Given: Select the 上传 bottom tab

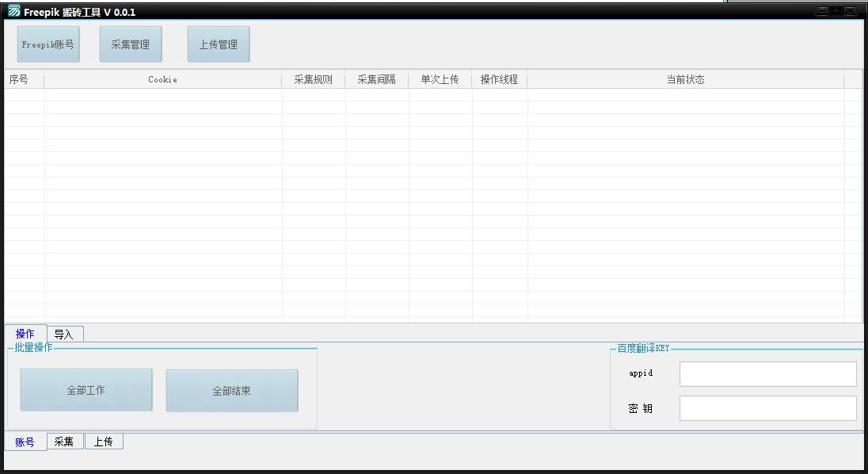Looking at the screenshot, I should (x=104, y=441).
